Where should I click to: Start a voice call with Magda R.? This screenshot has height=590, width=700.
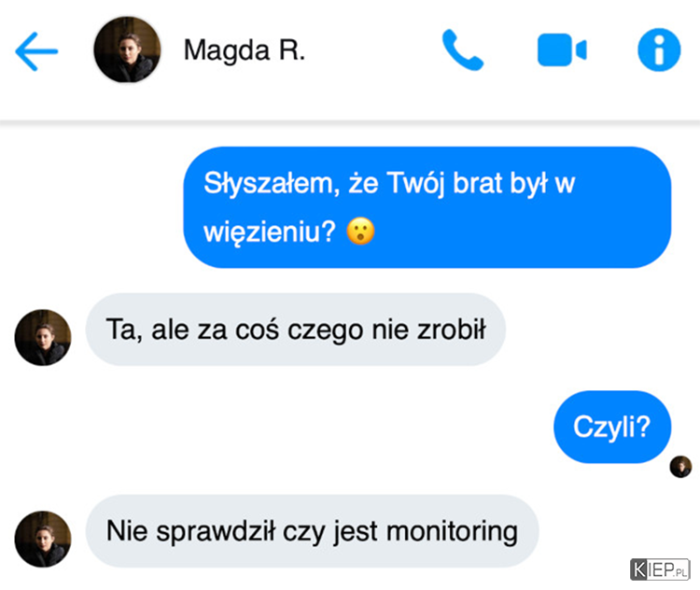pos(463,50)
